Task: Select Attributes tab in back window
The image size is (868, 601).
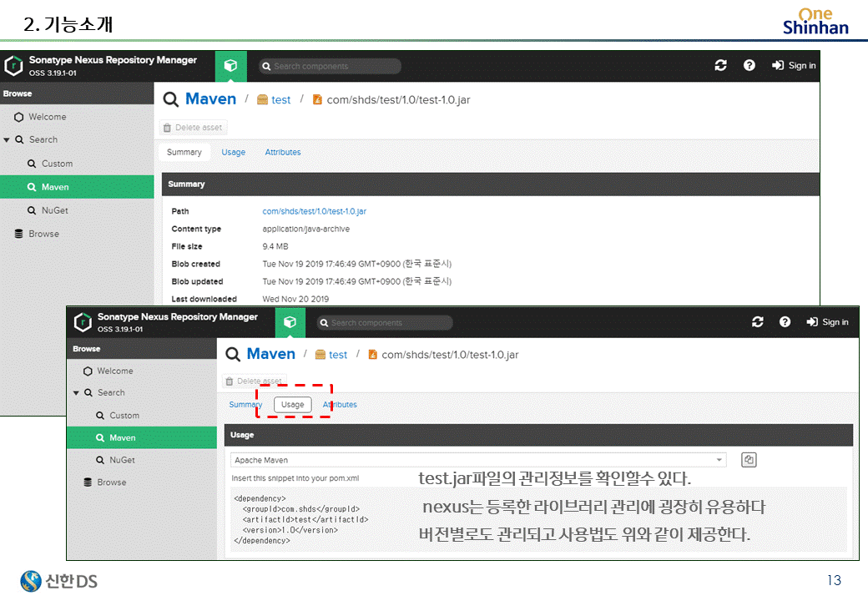Action: [283, 152]
